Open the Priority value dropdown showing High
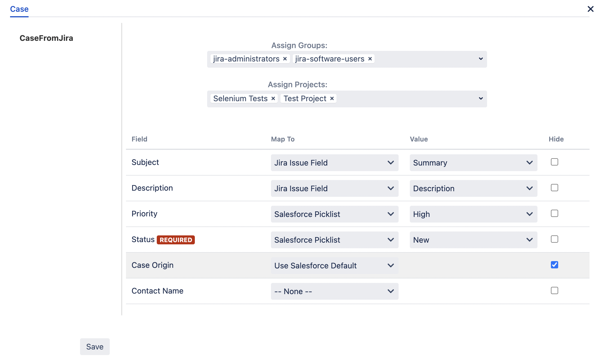The width and height of the screenshot is (608, 364). (473, 214)
